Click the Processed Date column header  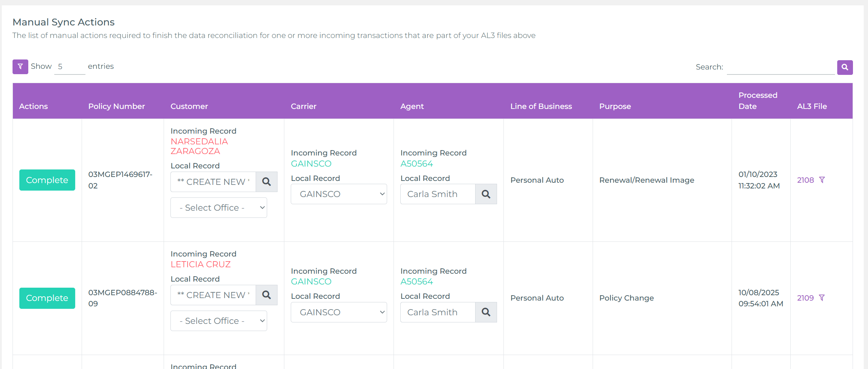[x=758, y=101]
